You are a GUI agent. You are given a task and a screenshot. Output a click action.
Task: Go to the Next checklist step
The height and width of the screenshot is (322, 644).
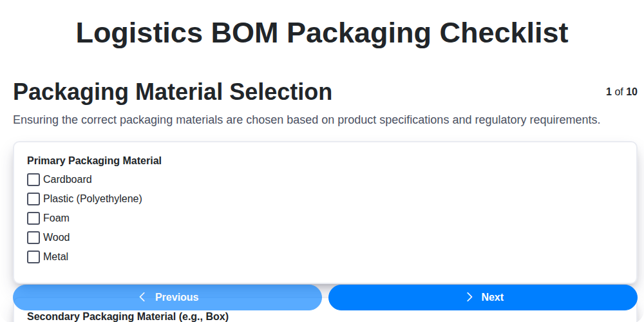pos(483,297)
